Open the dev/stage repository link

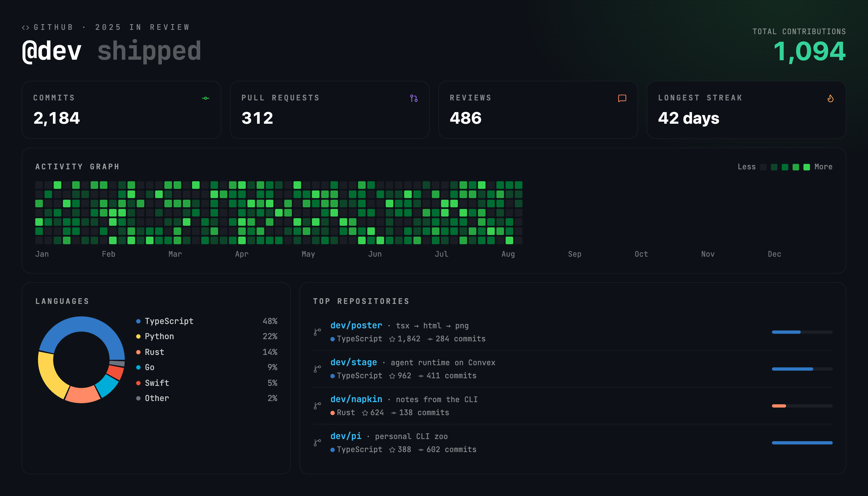353,362
